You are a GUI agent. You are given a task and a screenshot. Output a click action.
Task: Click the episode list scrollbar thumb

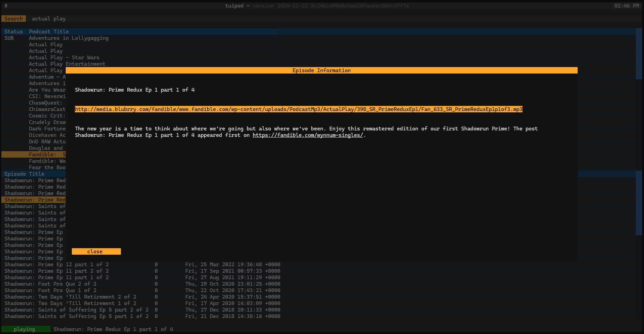[639, 203]
